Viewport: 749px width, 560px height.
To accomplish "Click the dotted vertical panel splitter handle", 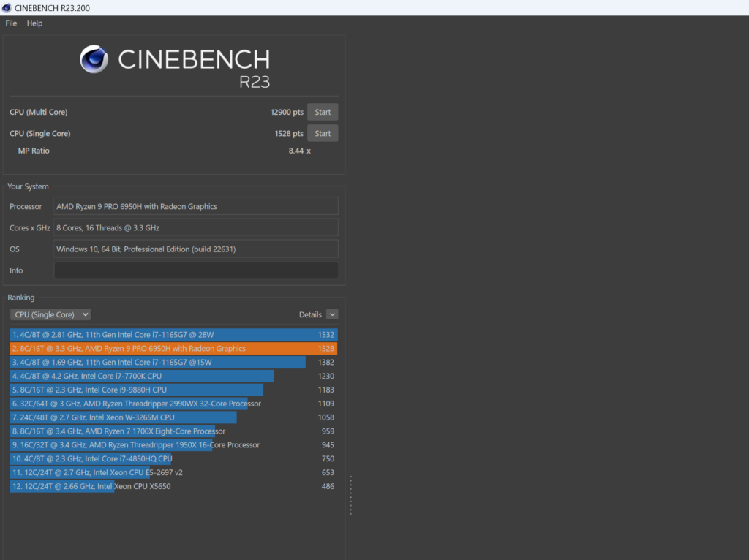I will [350, 495].
